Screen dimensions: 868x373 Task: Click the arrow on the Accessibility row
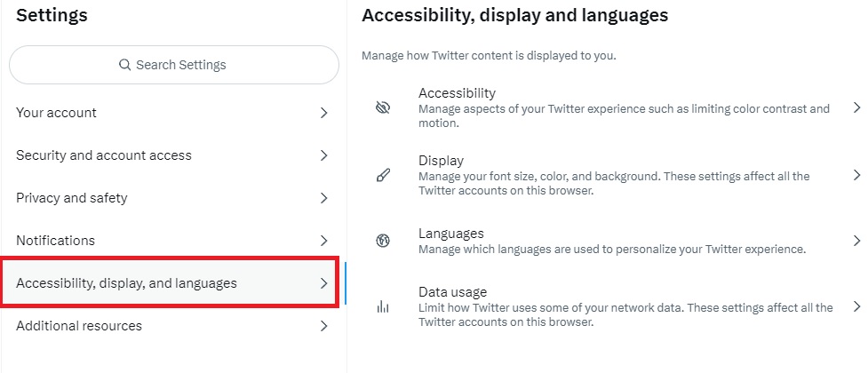857,107
